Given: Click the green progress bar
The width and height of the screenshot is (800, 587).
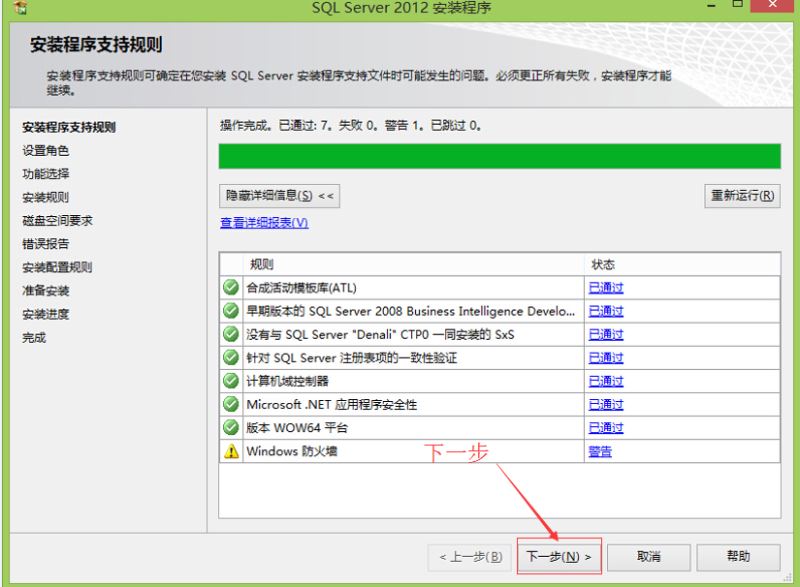Looking at the screenshot, I should click(499, 156).
